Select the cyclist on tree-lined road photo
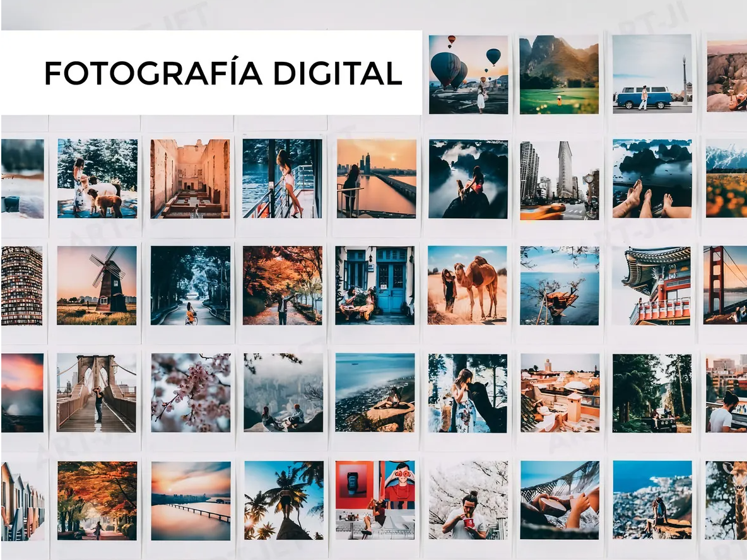Image resolution: width=747 pixels, height=560 pixels. point(190,285)
